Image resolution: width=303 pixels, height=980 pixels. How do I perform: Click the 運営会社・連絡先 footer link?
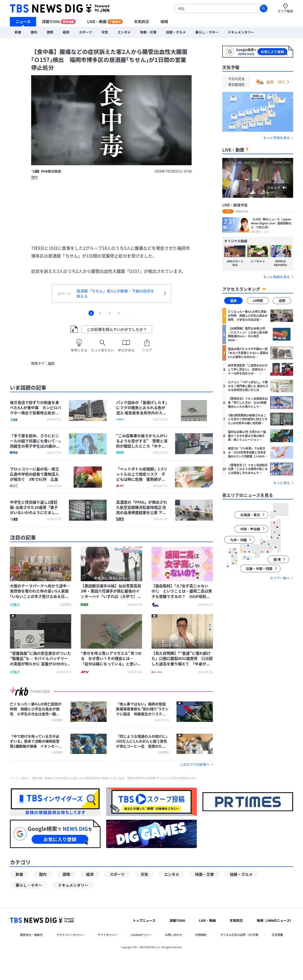point(31,935)
